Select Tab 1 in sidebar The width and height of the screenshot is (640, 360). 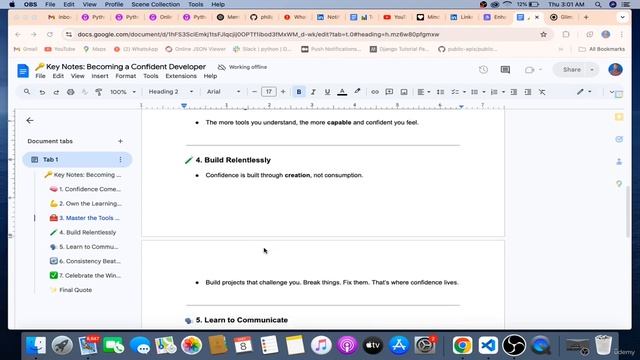77,160
